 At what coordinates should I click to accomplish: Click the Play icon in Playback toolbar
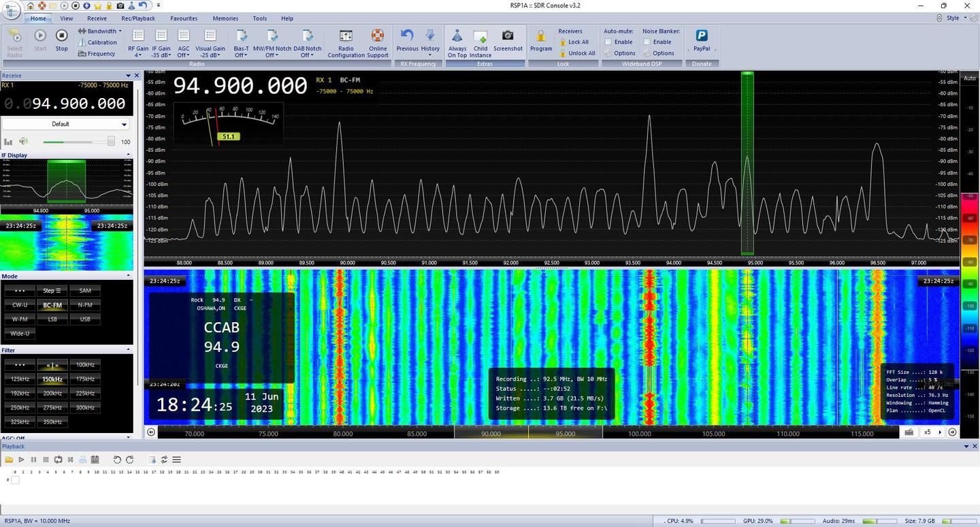pos(21,460)
